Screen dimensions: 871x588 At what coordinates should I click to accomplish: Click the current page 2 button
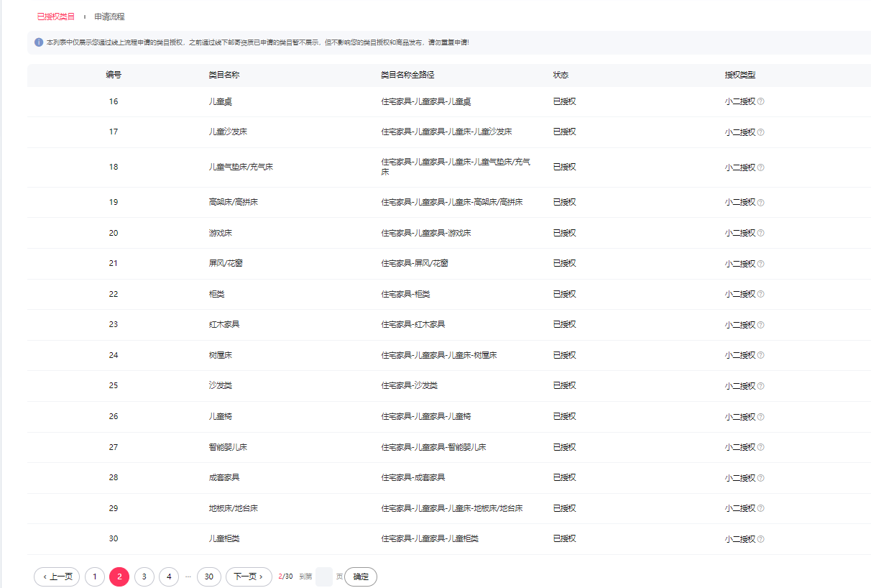(119, 576)
